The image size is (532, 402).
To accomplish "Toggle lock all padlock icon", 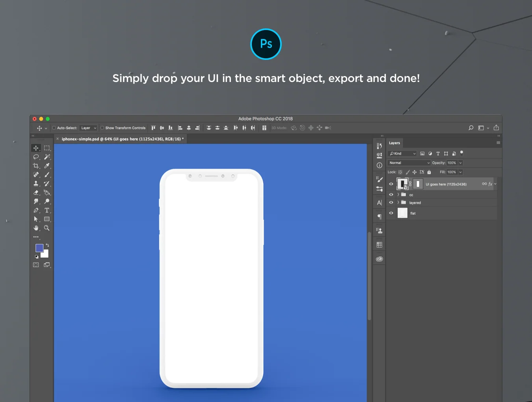I will [x=429, y=172].
